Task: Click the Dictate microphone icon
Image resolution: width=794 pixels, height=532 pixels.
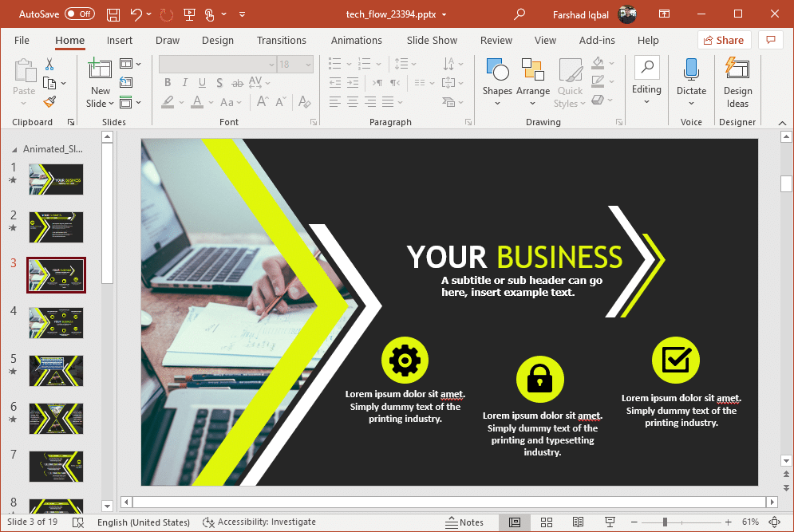Action: click(x=691, y=69)
